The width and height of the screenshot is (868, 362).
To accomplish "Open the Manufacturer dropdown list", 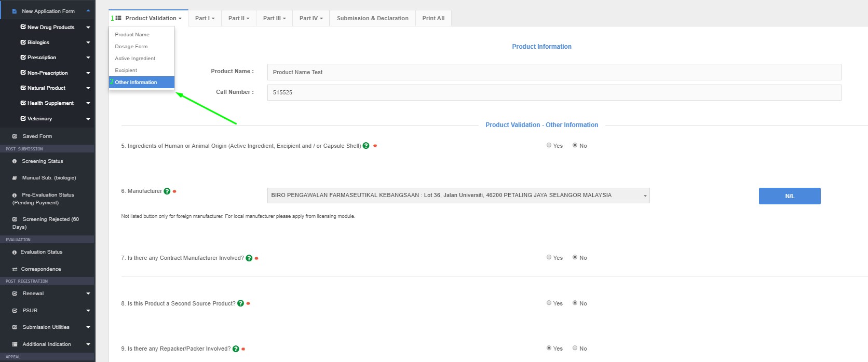I will coord(458,196).
